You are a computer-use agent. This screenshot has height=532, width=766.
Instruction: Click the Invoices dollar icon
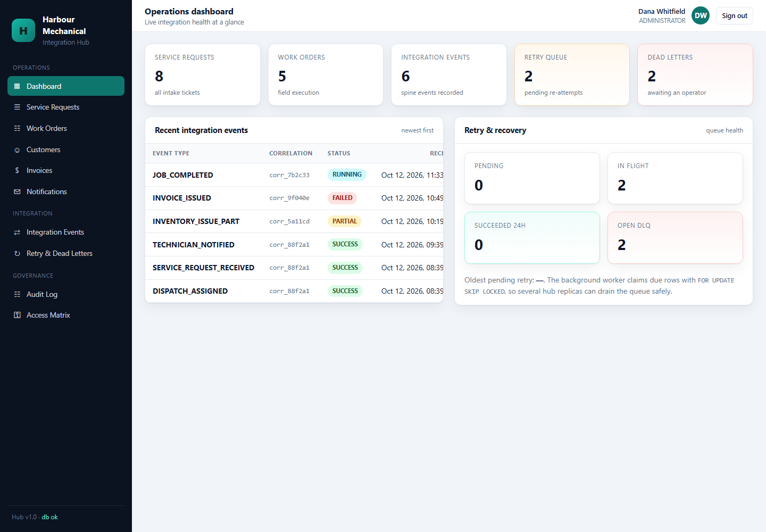[x=17, y=170]
